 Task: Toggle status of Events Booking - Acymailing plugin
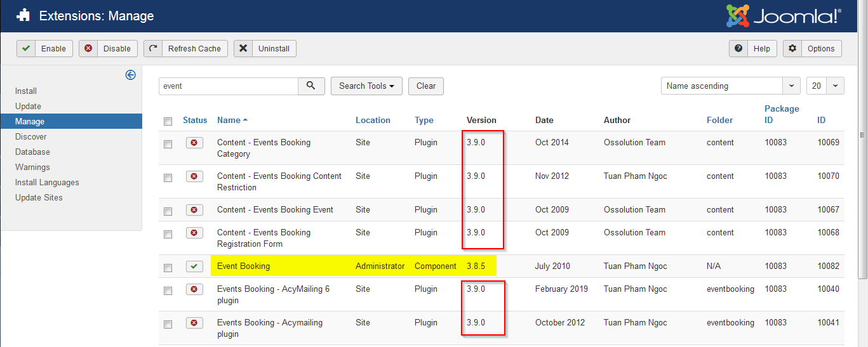pyautogui.click(x=194, y=323)
